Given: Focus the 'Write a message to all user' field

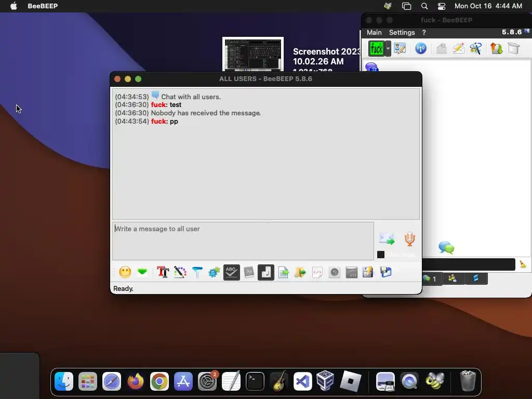Looking at the screenshot, I should (x=243, y=241).
